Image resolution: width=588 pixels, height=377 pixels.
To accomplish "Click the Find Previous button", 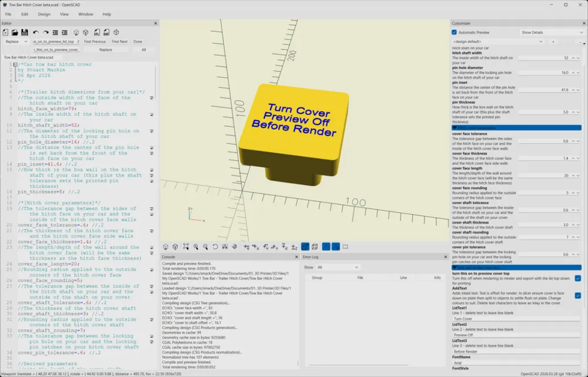I will coord(95,42).
